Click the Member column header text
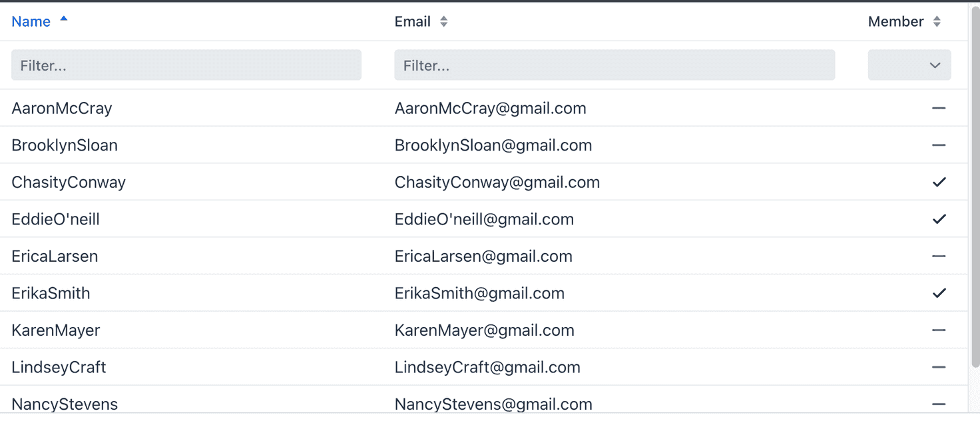Viewport: 980px width, 431px height. pos(895,21)
